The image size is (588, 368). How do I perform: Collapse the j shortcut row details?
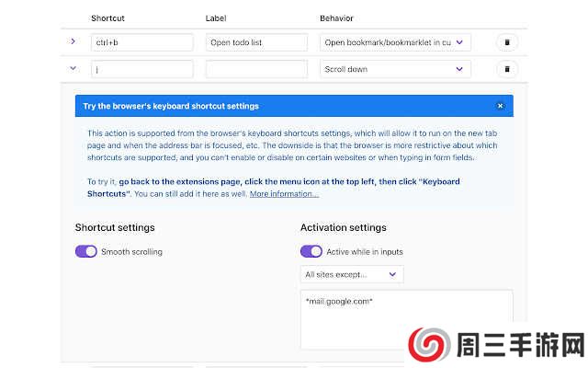pyautogui.click(x=73, y=68)
